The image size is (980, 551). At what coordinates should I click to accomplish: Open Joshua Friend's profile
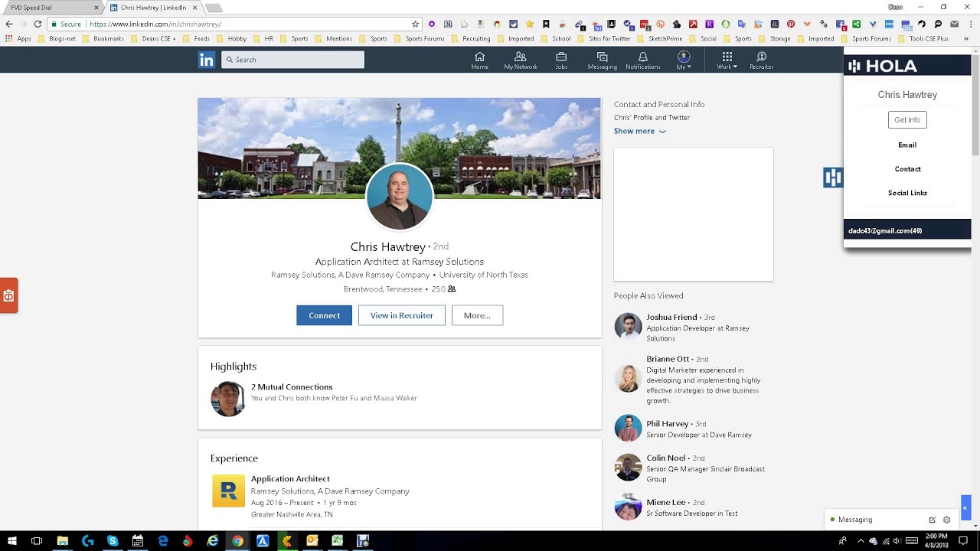click(671, 317)
